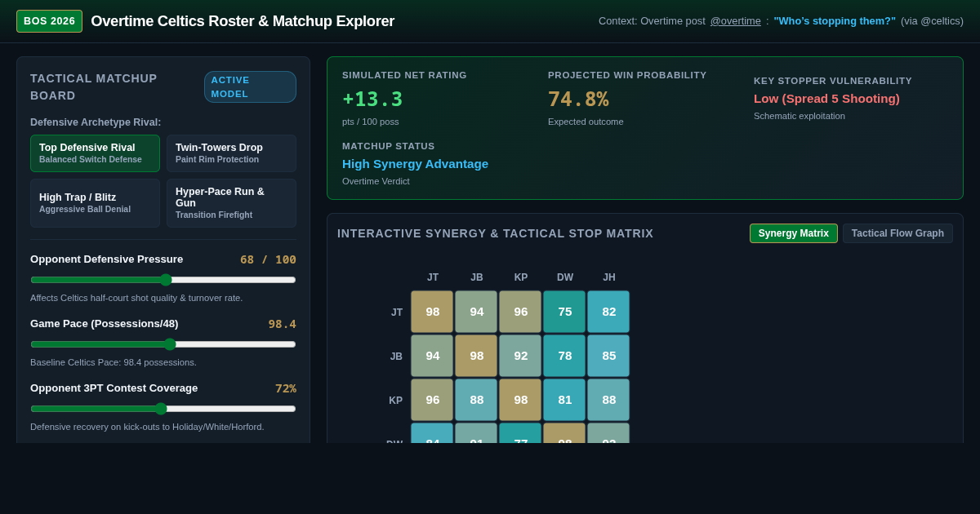Select JT-JH matrix cell 82
980x514 pixels.
pyautogui.click(x=608, y=312)
